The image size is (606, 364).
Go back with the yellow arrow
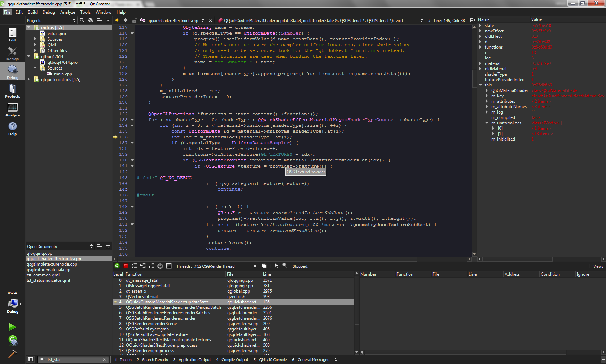117,21
